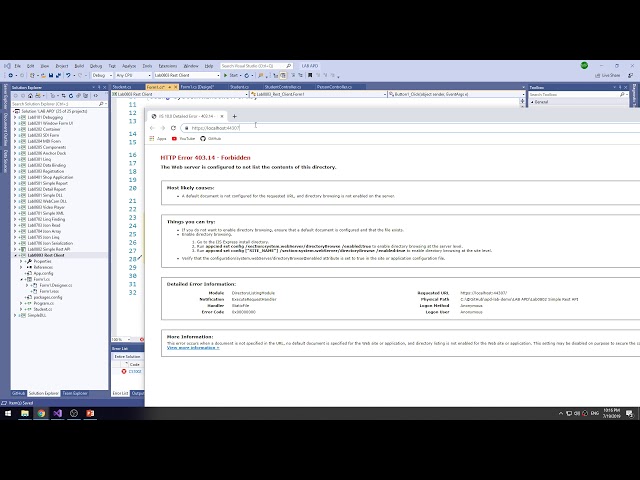Expand the Lab0101 Debugging project node
640x480 pixels.
(x=16, y=117)
